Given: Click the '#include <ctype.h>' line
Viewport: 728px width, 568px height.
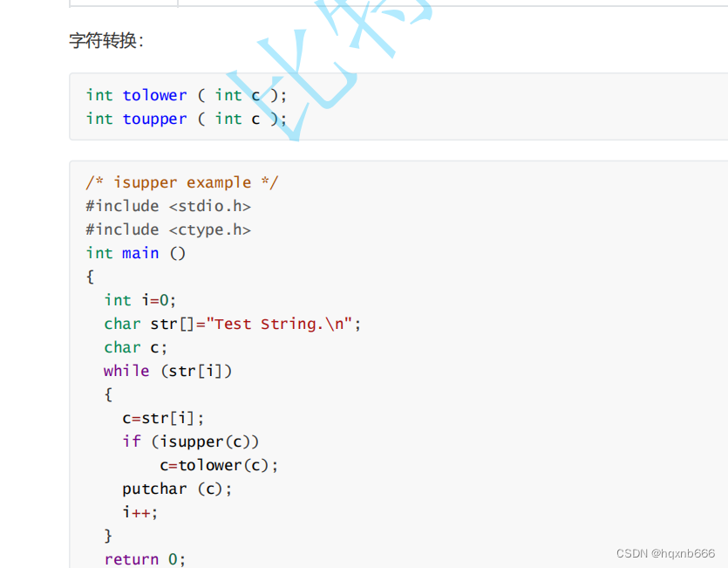Looking at the screenshot, I should pos(168,229).
